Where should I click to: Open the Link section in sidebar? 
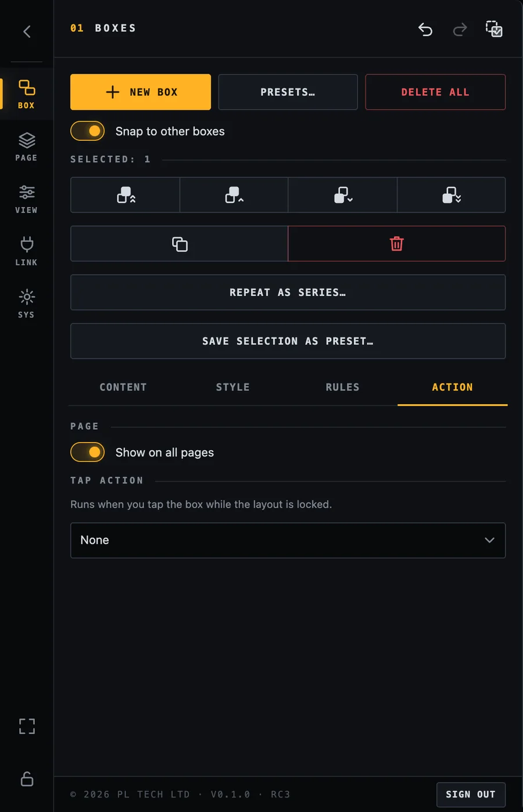click(26, 251)
